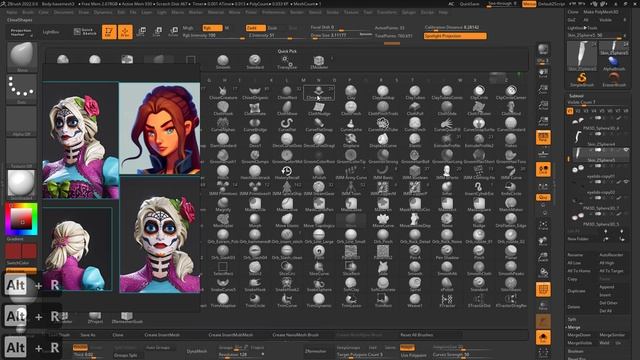
Task: Select the TrimDynamic brush
Action: click(319, 300)
